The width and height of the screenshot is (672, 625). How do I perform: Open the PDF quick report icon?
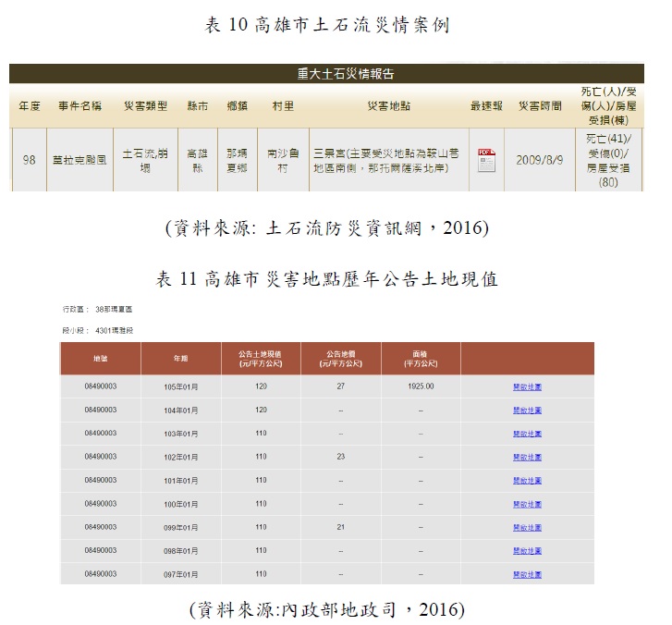tap(486, 159)
